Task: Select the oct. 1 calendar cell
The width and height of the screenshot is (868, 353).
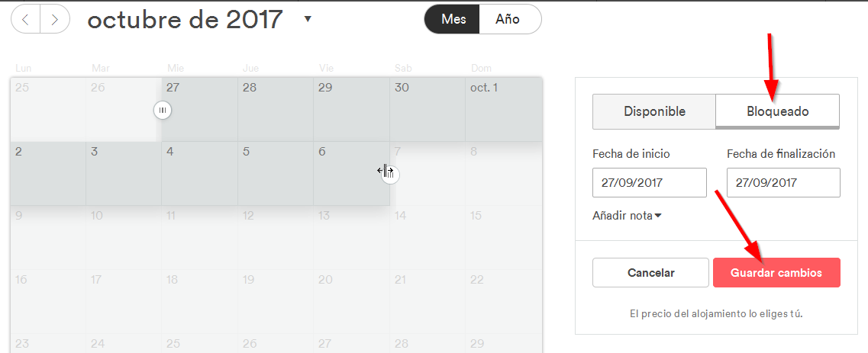Action: [x=503, y=109]
